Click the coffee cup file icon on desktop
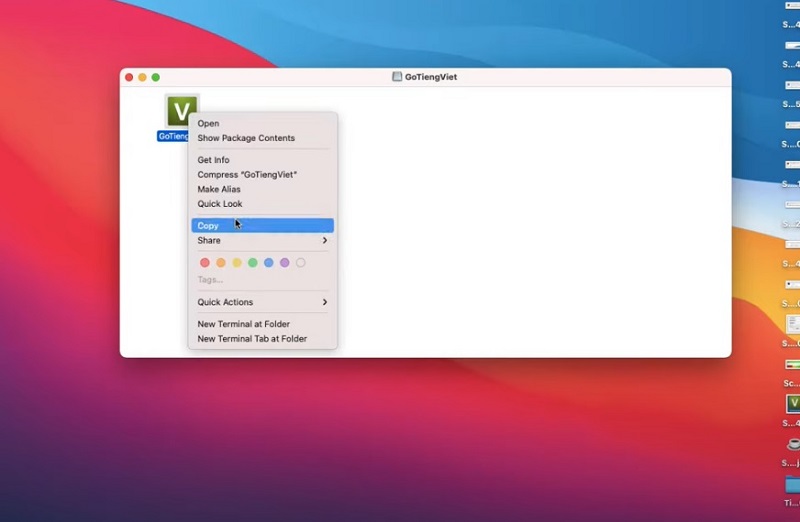 coord(792,444)
